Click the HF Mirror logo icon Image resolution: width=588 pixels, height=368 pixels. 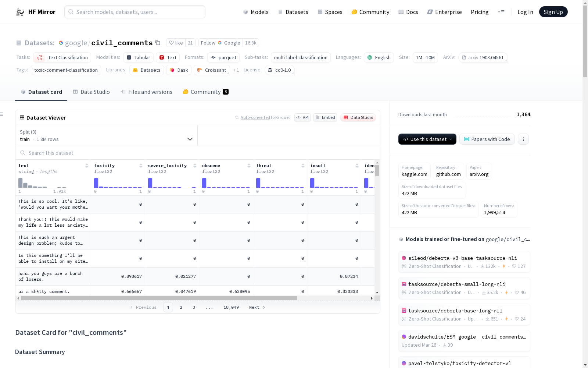tap(20, 12)
